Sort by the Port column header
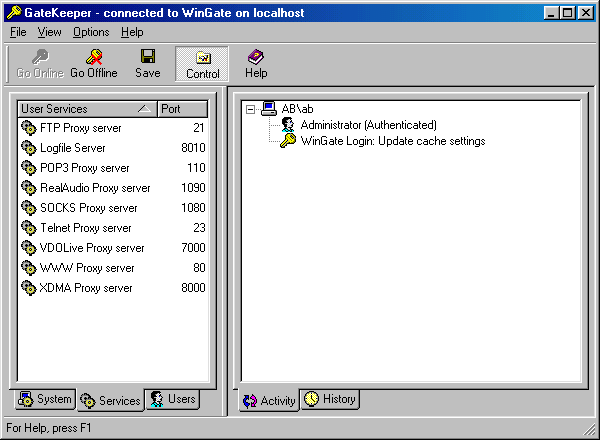600x440 pixels. [x=183, y=109]
